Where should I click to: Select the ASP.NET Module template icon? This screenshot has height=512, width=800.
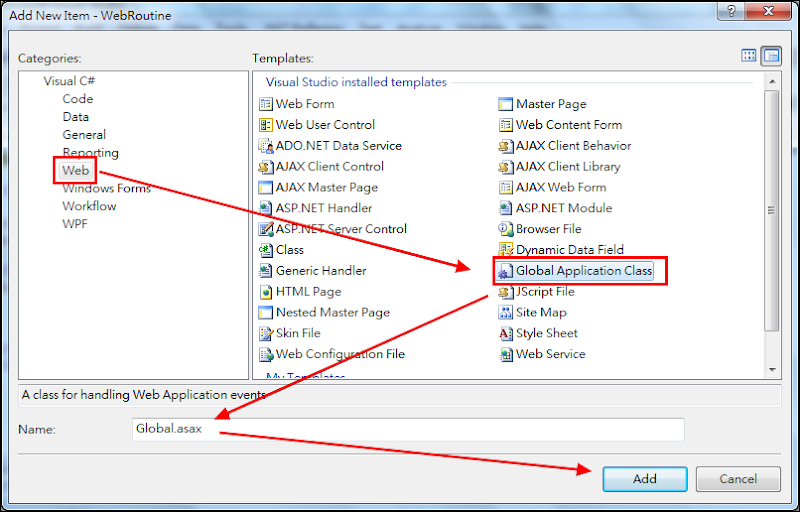click(x=505, y=208)
